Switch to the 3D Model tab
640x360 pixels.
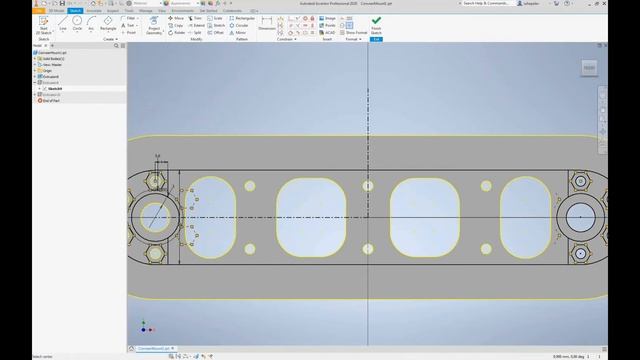tap(56, 11)
